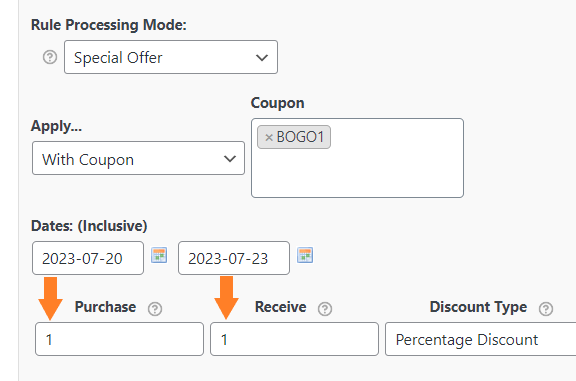
Task: Click the help icon beside Rule Processing Mode
Action: pos(50,57)
